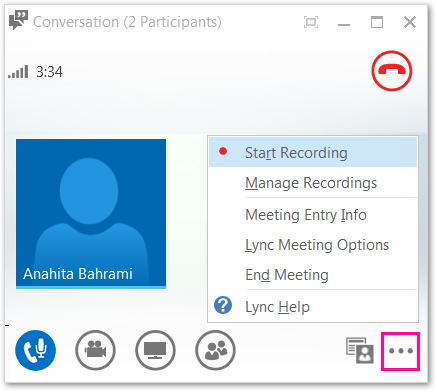This screenshot has height=392, width=437.
Task: Open Lync Help menu entry
Action: [313, 306]
